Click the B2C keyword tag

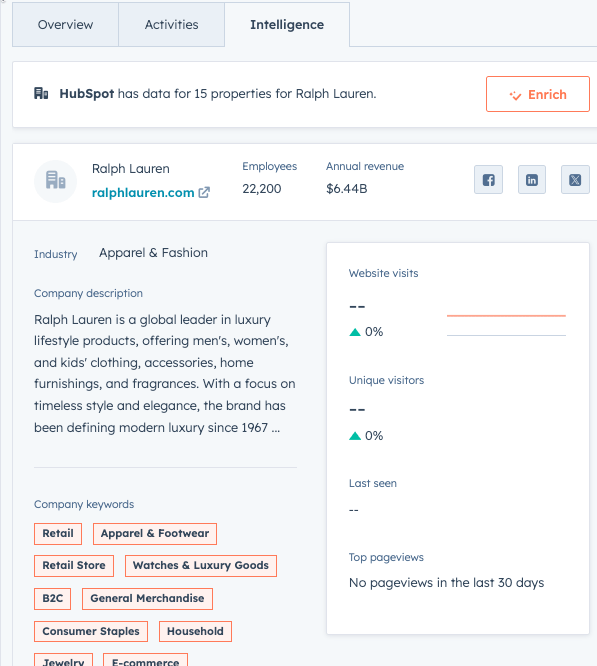coord(53,599)
